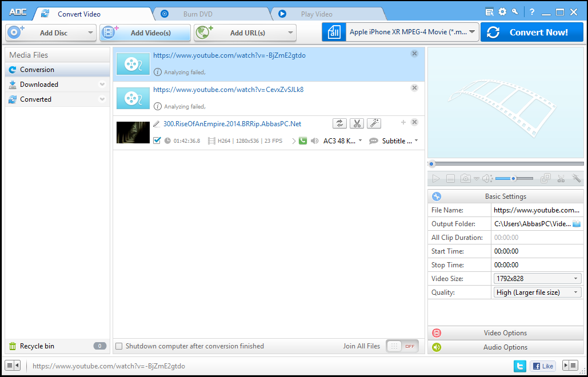Switch to Burn DVD tab
588x377 pixels.
tap(198, 14)
